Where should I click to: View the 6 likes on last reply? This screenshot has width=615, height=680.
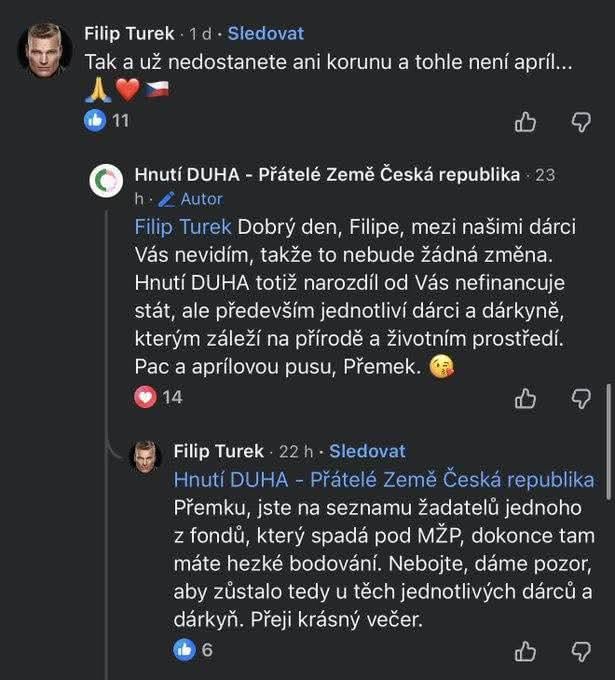pyautogui.click(x=194, y=650)
